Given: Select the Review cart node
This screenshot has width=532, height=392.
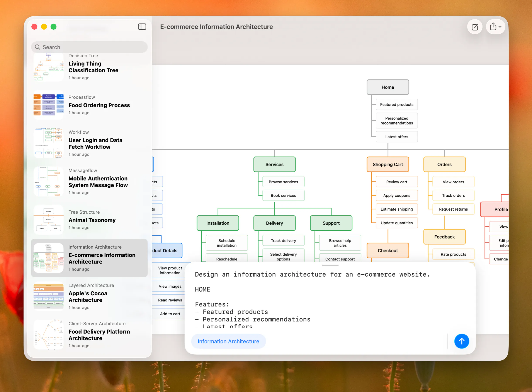Looking at the screenshot, I should (397, 182).
